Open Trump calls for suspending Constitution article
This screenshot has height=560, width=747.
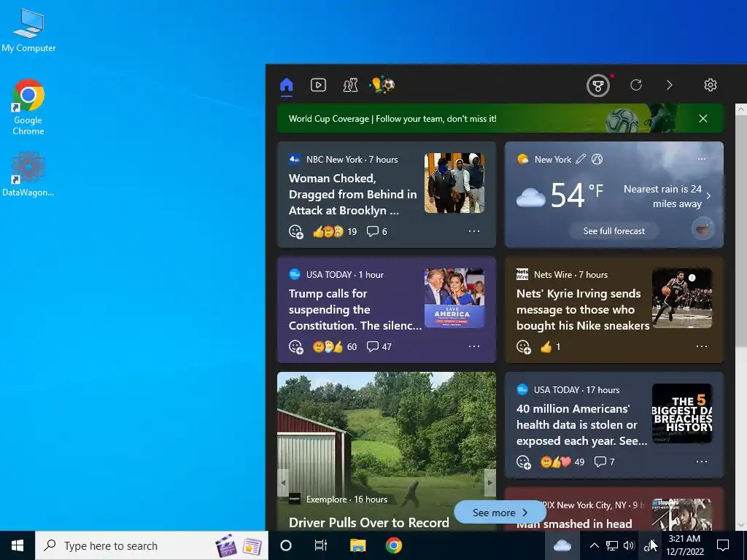point(355,309)
